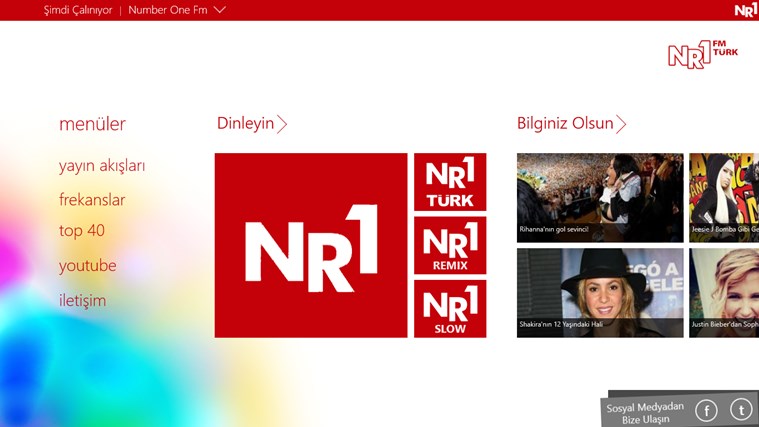Click the menüler heading
759x427 pixels.
pyautogui.click(x=92, y=124)
